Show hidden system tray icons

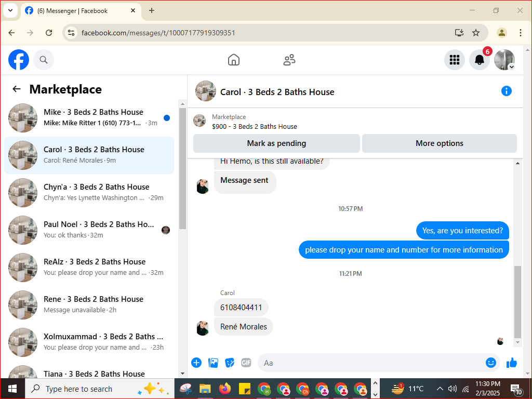coord(440,389)
